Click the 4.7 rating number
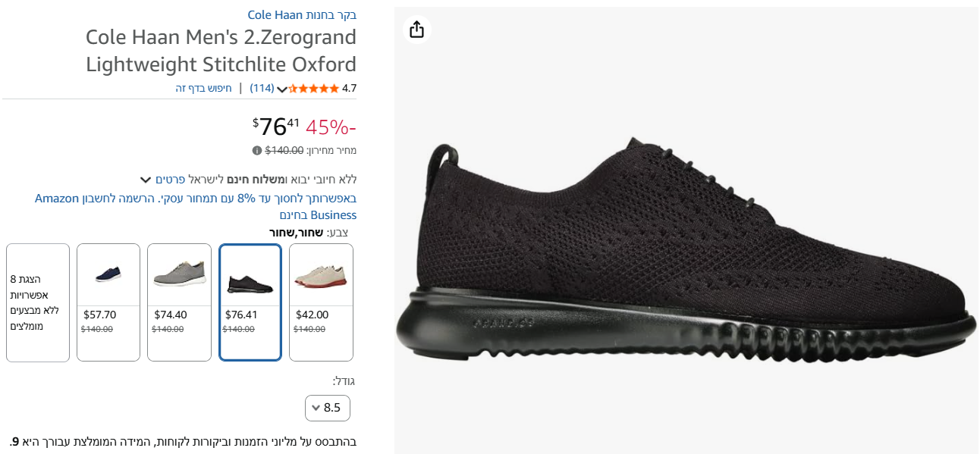Screen dimensions: 980x454 coord(349,88)
